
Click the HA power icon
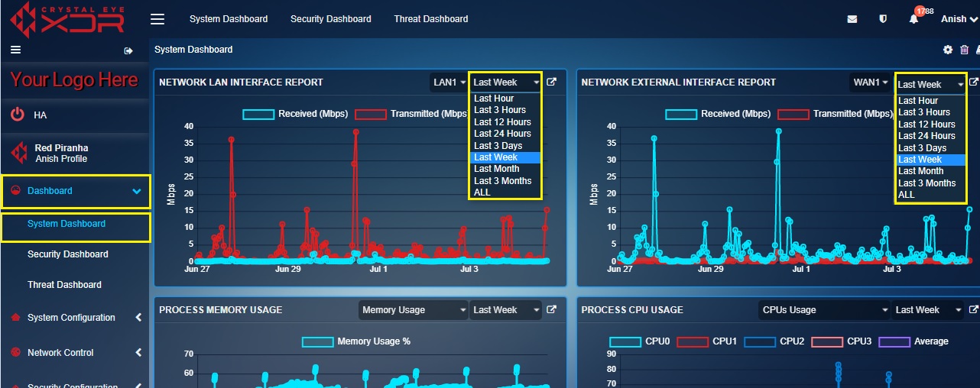[x=17, y=115]
